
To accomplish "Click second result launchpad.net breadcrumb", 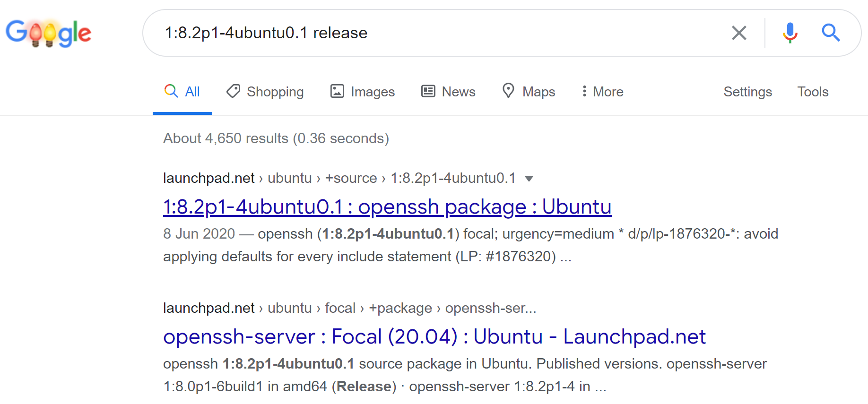I will 209,308.
